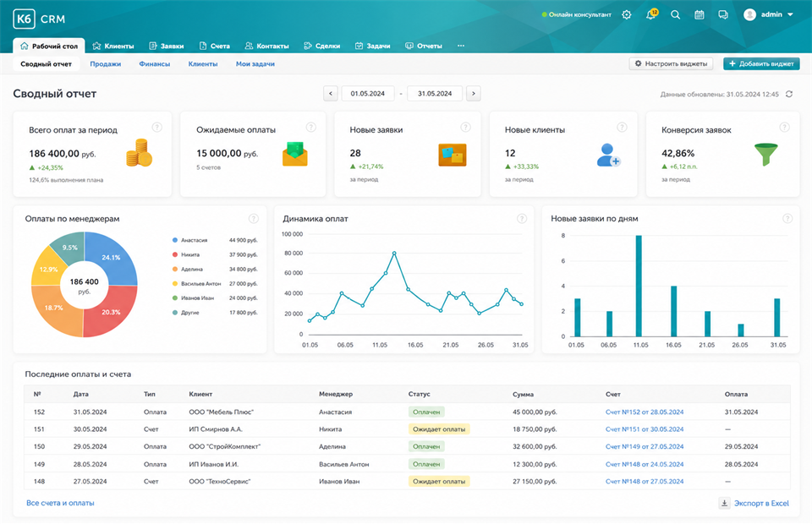Open the calendar icon in the header

point(700,14)
